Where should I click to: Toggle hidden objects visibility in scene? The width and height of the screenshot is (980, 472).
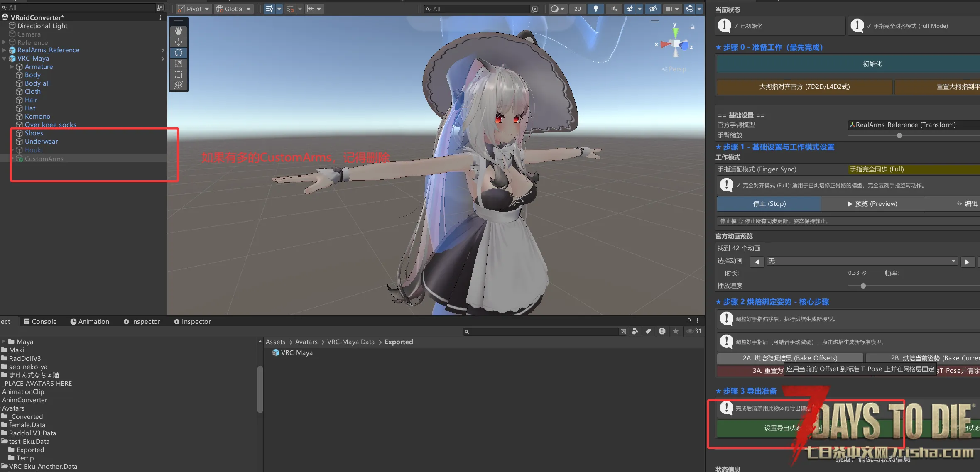pos(653,9)
